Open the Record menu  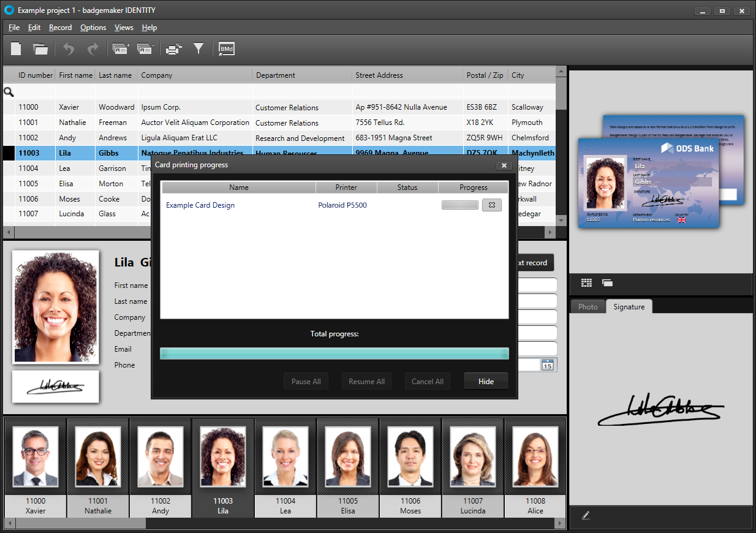pos(60,28)
